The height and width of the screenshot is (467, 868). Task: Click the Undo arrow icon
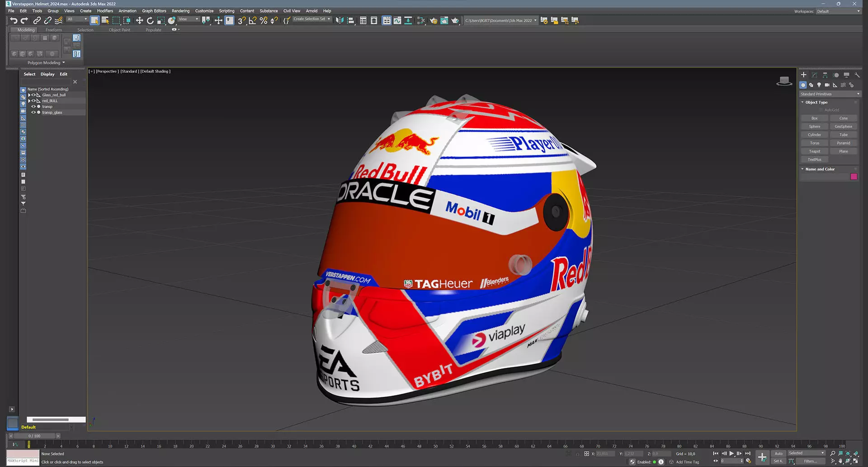click(x=14, y=20)
